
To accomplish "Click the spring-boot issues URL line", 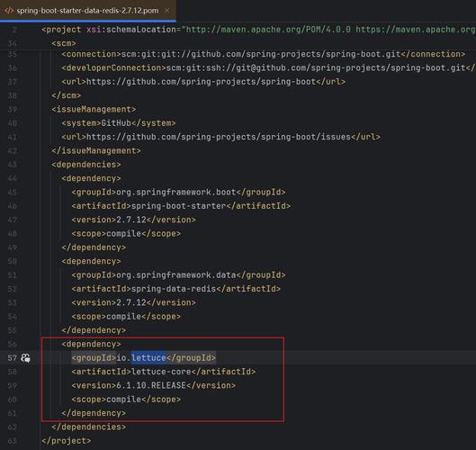I will [221, 137].
